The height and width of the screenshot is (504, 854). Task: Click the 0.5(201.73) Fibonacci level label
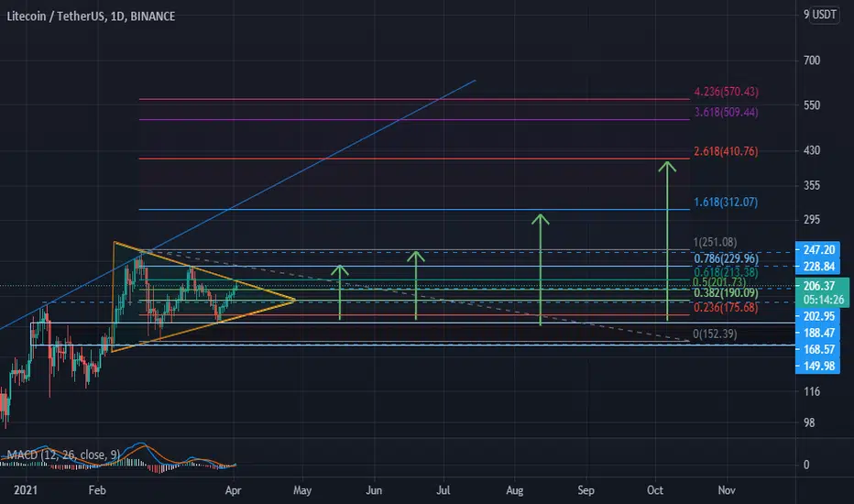[719, 281]
